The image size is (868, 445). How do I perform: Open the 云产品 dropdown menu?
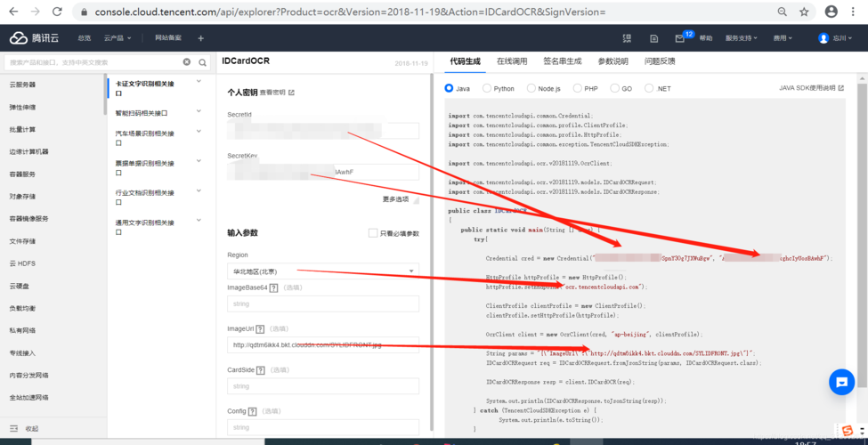point(118,38)
